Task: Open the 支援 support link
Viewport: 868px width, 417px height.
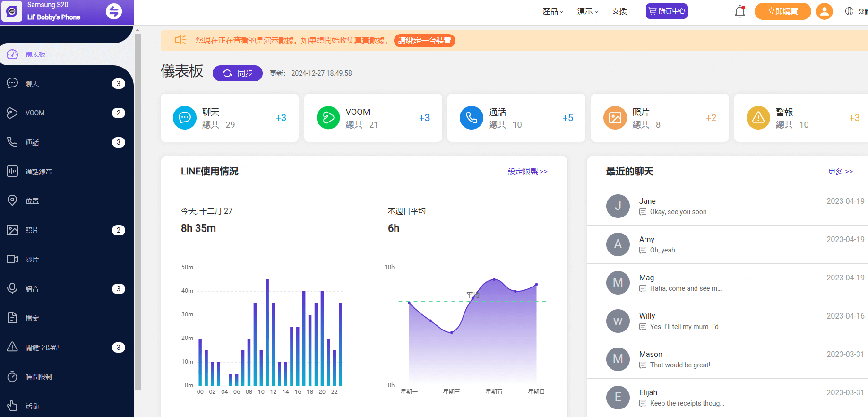Action: coord(619,11)
